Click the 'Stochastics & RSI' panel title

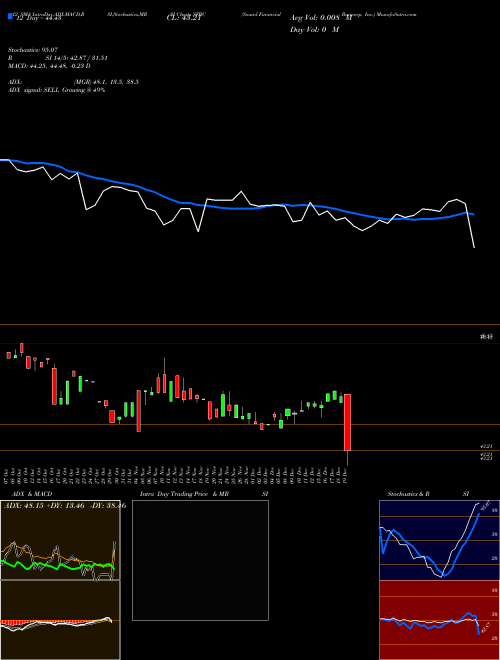click(x=428, y=494)
